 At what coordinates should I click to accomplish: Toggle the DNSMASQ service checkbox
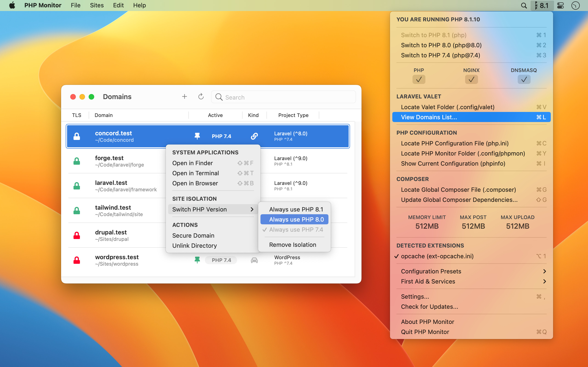point(524,79)
